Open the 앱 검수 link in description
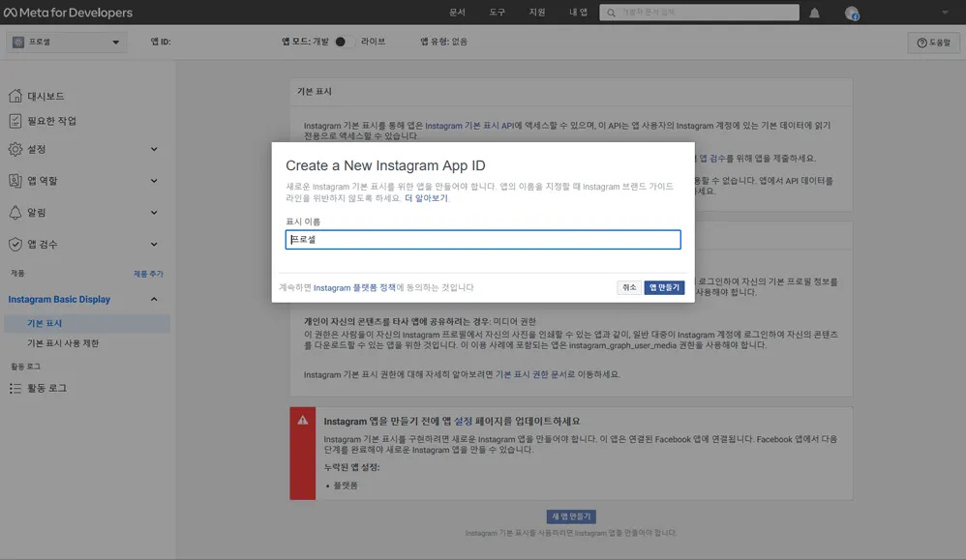Viewport: 966px width, 560px height. [x=712, y=159]
